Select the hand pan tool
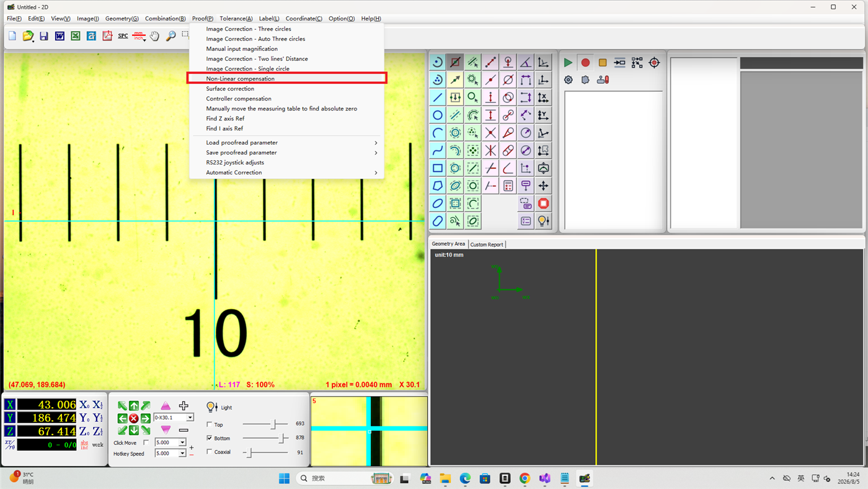The width and height of the screenshot is (868, 489). (x=154, y=36)
